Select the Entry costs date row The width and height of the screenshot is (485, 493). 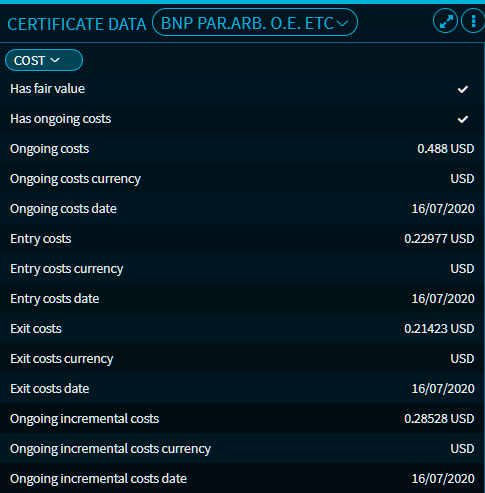[242, 298]
